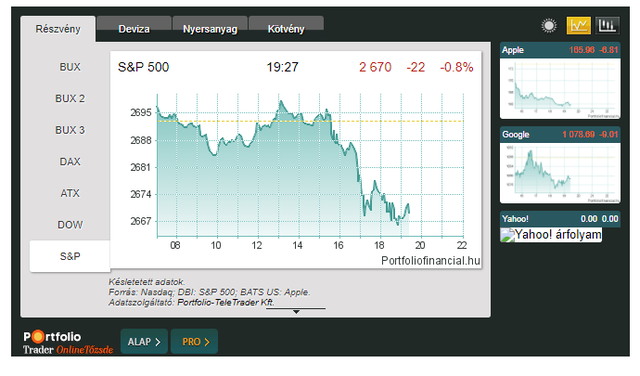This screenshot has height=376, width=640.
Task: Click the Yahoo! árfolyam broken image
Action: click(551, 234)
